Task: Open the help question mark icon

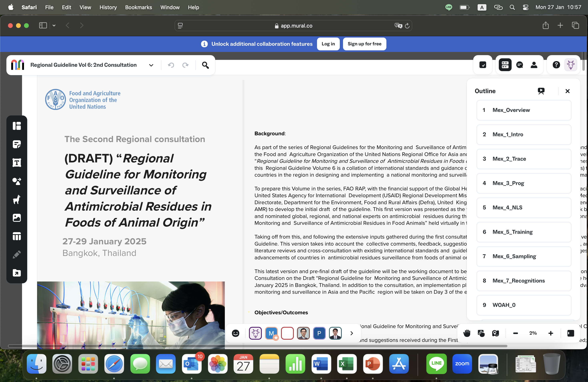Action: click(556, 65)
